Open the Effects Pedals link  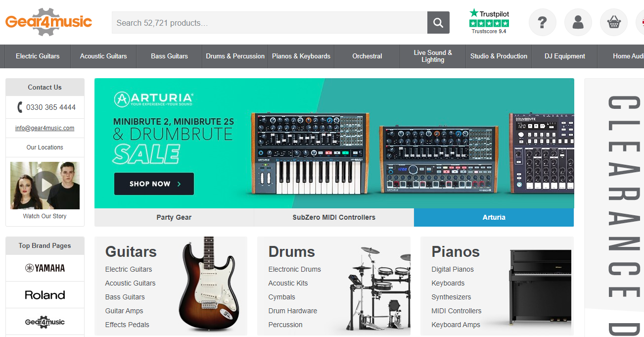coord(127,325)
